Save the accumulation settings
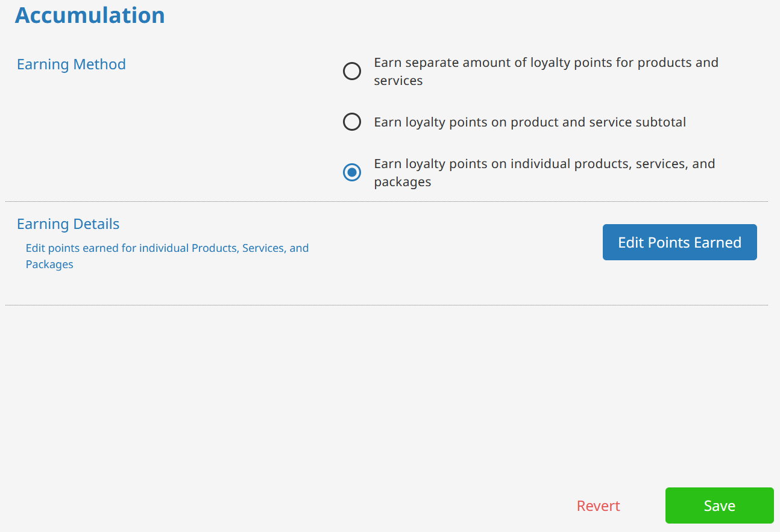 point(719,505)
